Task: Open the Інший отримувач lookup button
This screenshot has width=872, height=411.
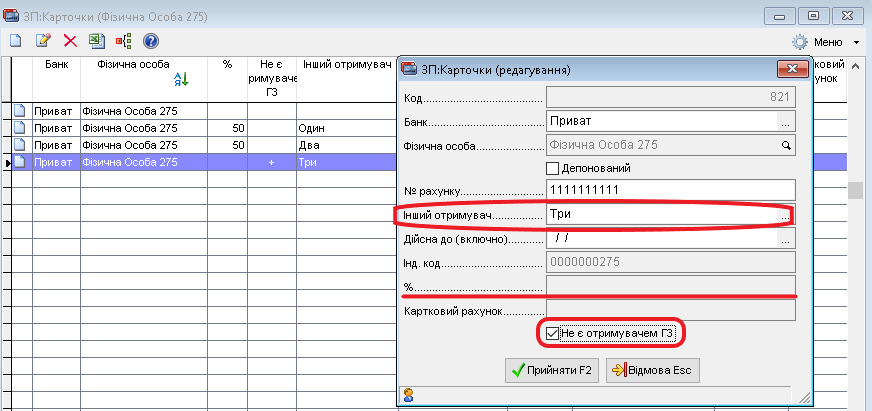Action: point(786,215)
